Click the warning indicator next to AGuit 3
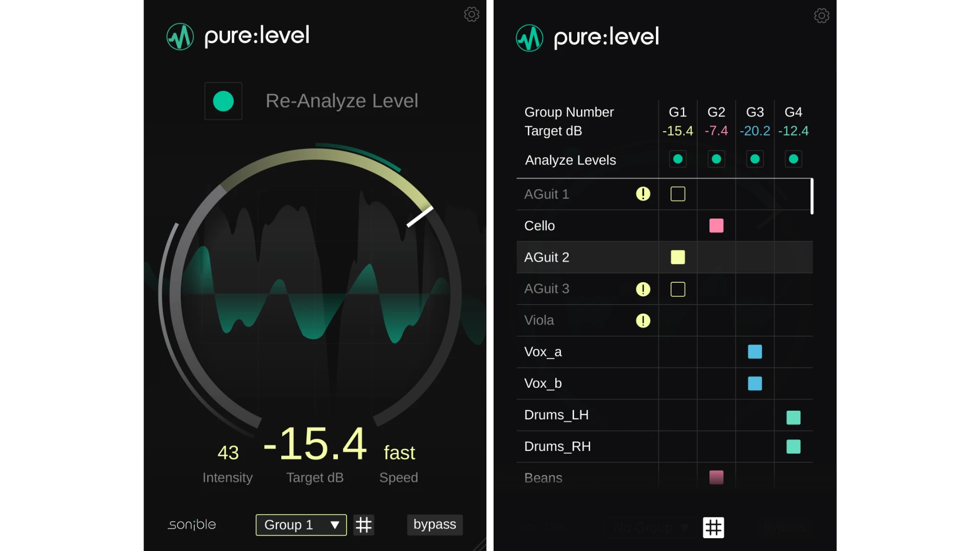 [643, 289]
